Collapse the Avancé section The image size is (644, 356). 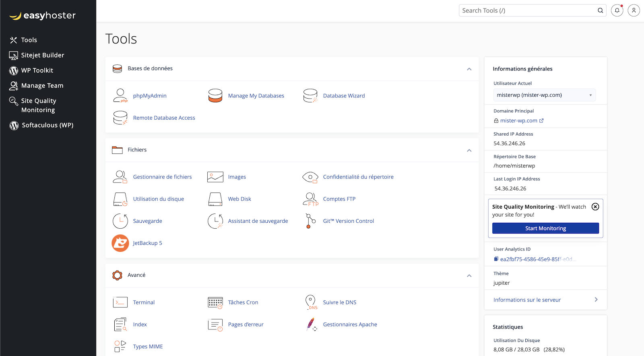pos(469,276)
